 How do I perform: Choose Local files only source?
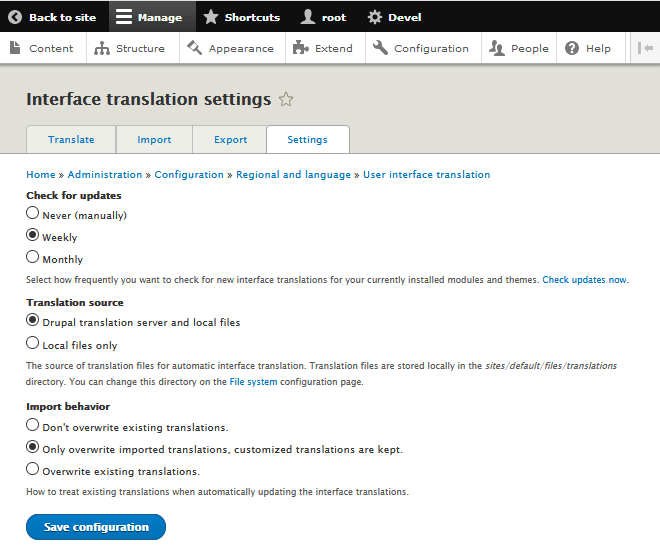(32, 343)
